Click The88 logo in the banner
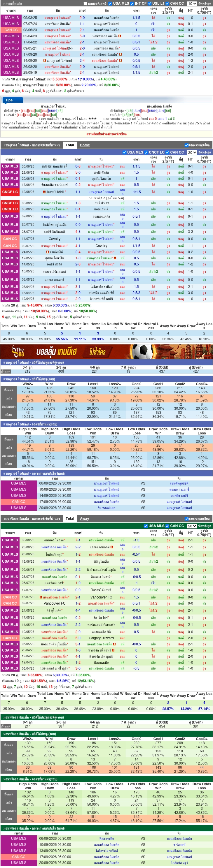Image resolution: width=213 pixels, height=868 pixels. pyautogui.click(x=18, y=352)
